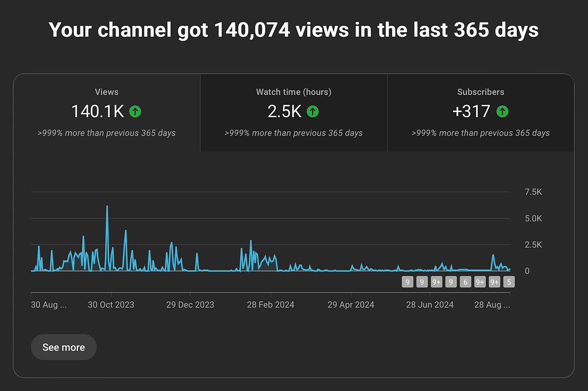This screenshot has width=588, height=391.
Task: Click the '28 Aug ...' end date label
Action: (x=492, y=305)
